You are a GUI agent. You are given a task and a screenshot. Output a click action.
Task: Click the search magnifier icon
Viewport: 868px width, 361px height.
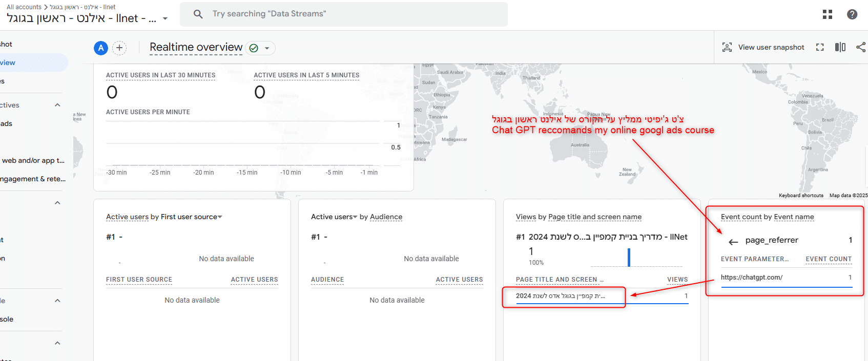[198, 14]
